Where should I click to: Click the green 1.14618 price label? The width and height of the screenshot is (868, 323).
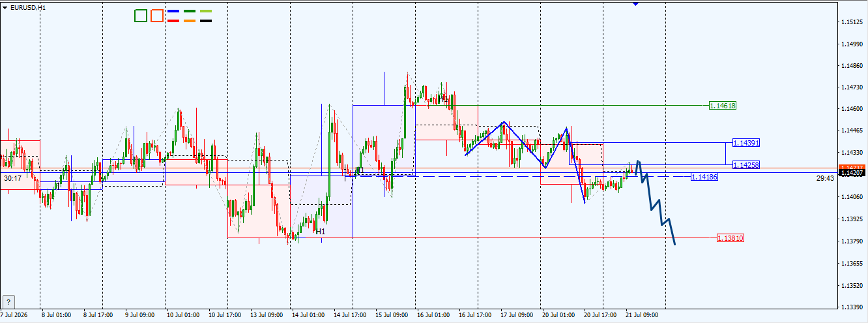(x=723, y=105)
